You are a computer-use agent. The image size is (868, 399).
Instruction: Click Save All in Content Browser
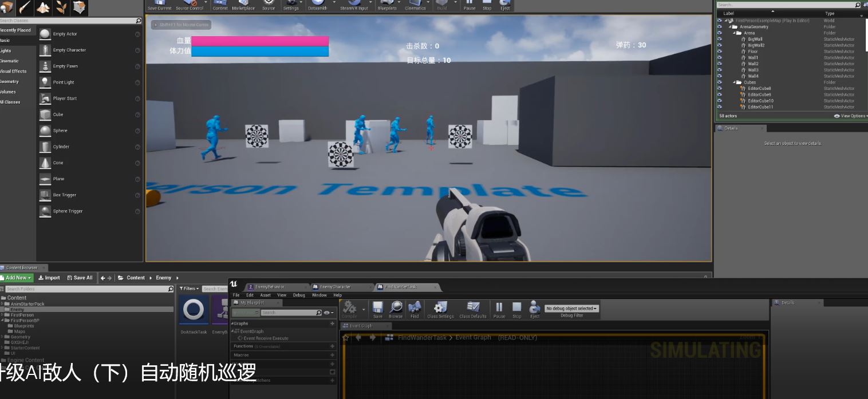(x=80, y=278)
